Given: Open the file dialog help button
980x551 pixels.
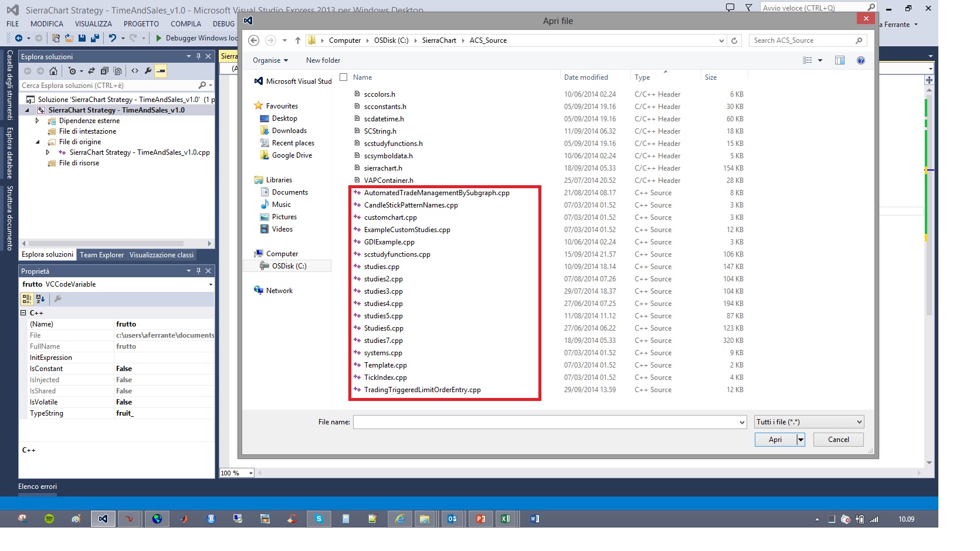Looking at the screenshot, I should pos(861,60).
